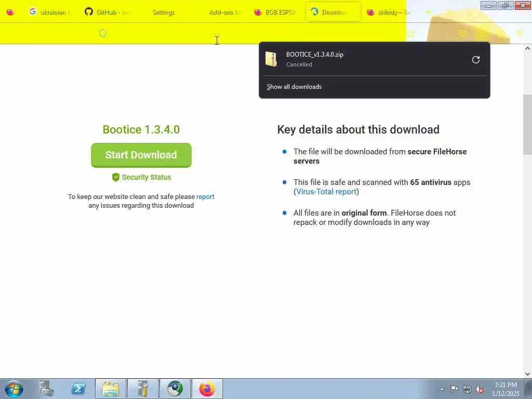
Task: Click the Bootice 1.3.4.0 heading
Action: pos(141,129)
